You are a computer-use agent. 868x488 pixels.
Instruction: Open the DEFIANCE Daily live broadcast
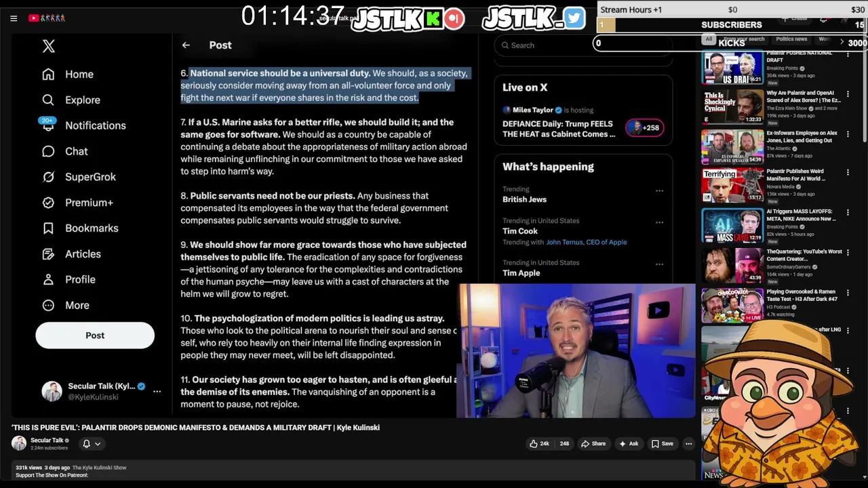coord(559,129)
